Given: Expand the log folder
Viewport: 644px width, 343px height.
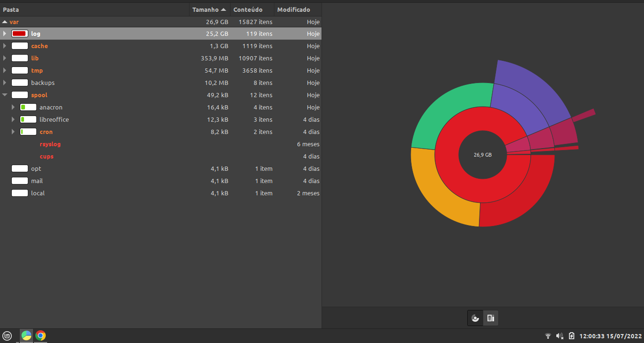Looking at the screenshot, I should pos(5,33).
